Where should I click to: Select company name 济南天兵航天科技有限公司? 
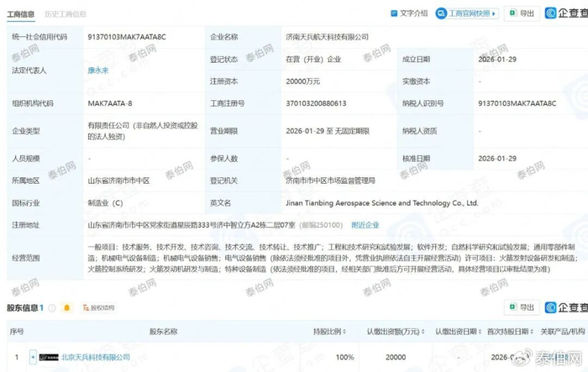click(x=327, y=37)
